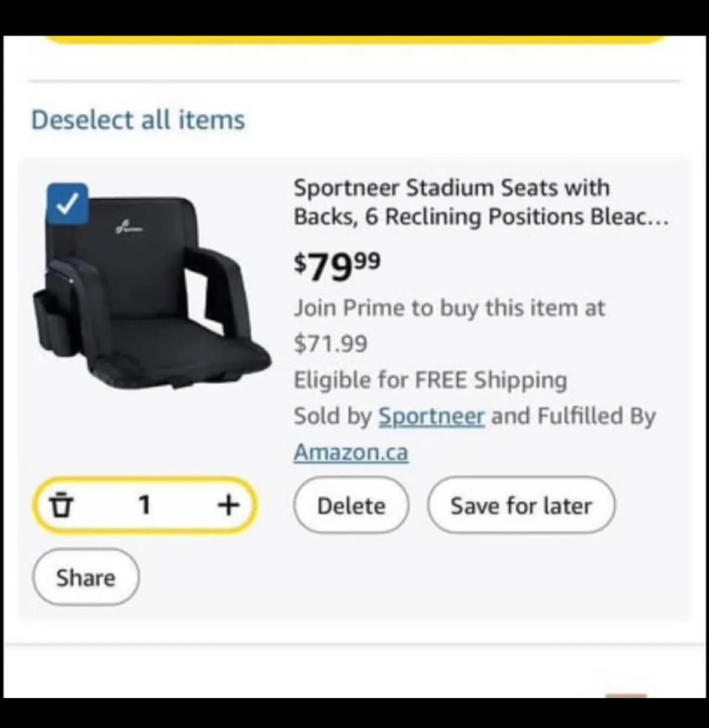Uncheck the Sportneer seat item checkbox

tap(67, 204)
